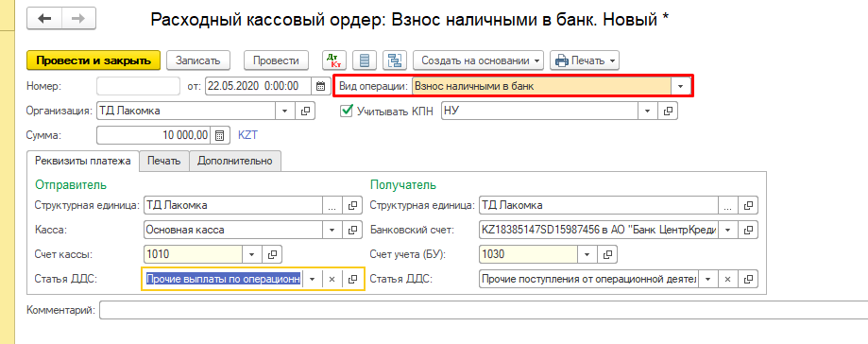Click the sender Статья ДДС Прочие выплаты field
The image size is (868, 344).
(x=223, y=279)
